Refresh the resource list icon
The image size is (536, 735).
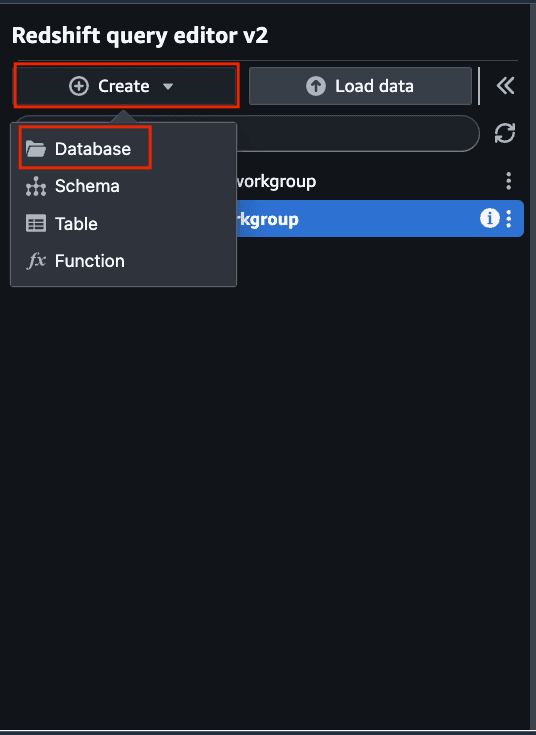pyautogui.click(x=505, y=133)
